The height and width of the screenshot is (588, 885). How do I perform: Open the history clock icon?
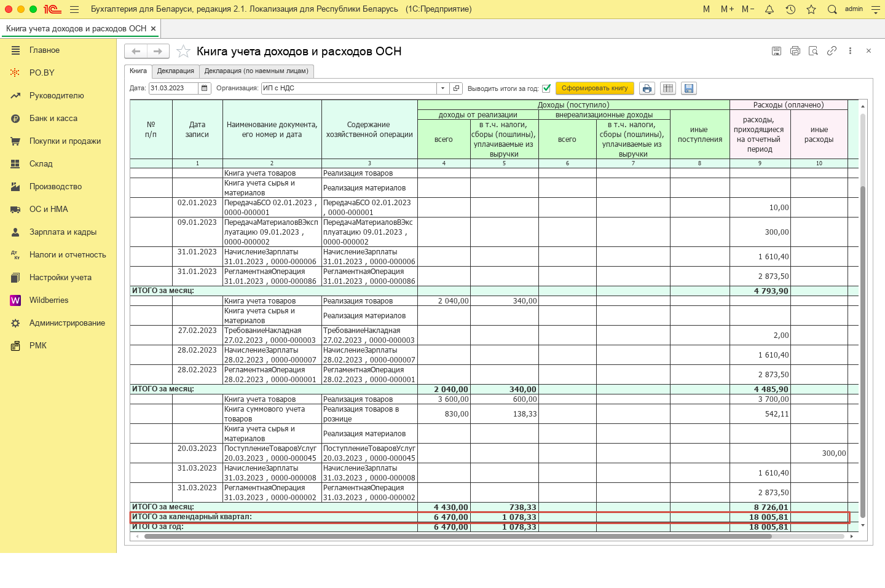(x=790, y=9)
